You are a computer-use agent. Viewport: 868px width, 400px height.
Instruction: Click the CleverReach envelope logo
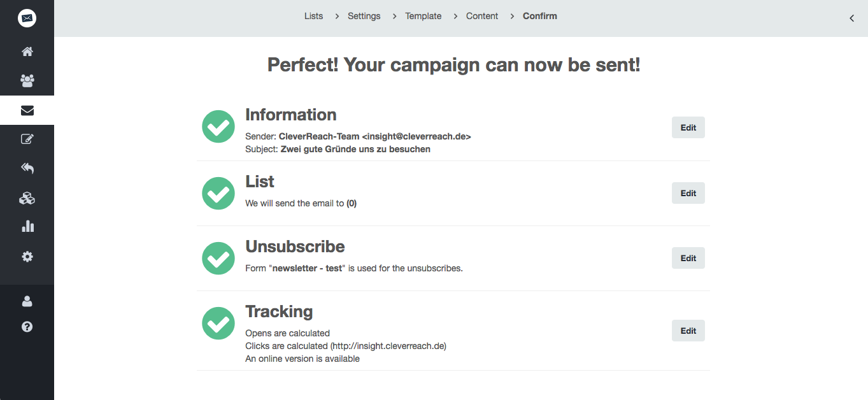pos(27,18)
